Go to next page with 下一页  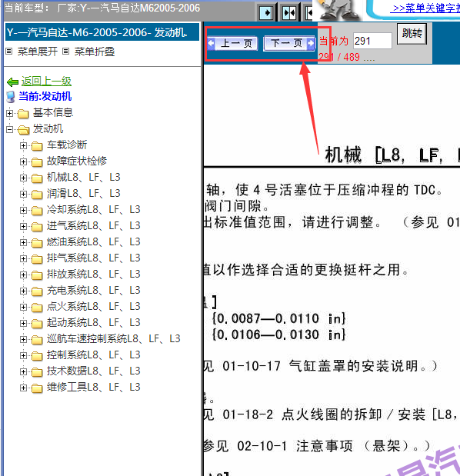coord(289,43)
